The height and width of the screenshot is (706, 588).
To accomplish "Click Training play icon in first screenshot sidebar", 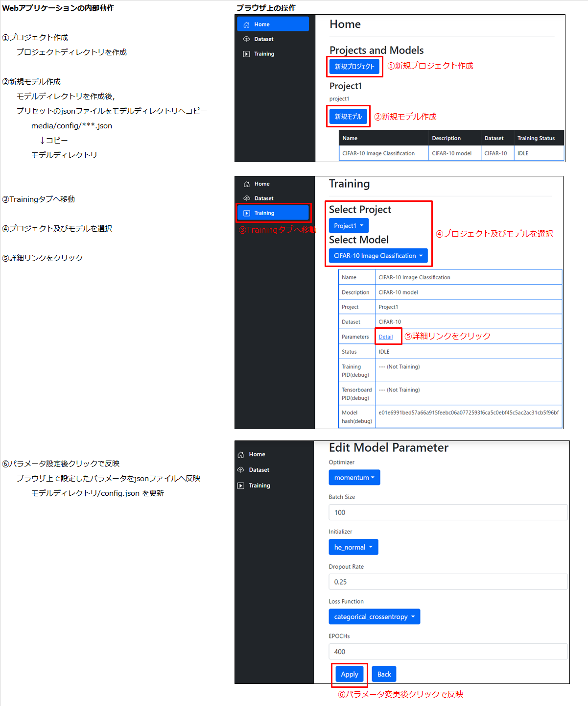I will 246,54.
